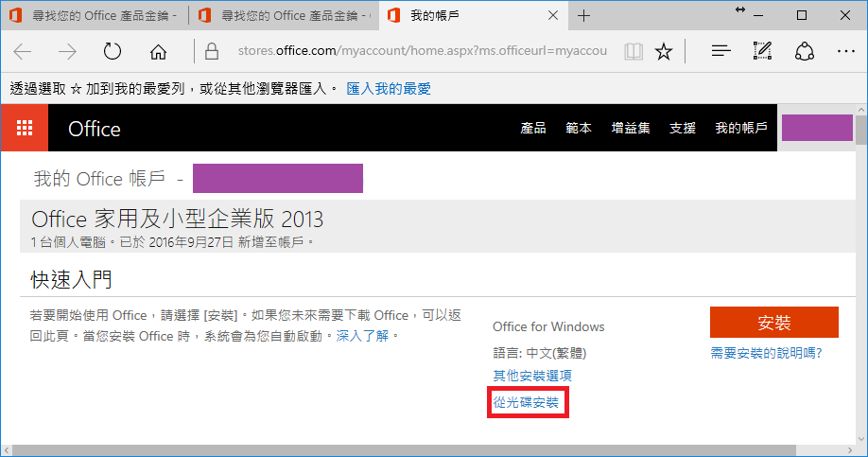Screen dimensions: 868x457
Task: Click the scroll down arrow
Action: [860, 439]
